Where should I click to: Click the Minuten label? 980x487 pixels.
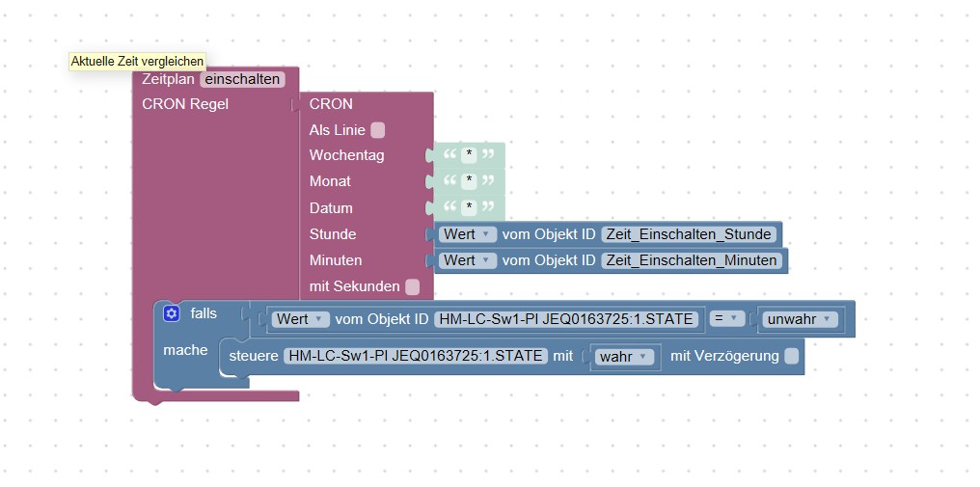click(x=336, y=260)
